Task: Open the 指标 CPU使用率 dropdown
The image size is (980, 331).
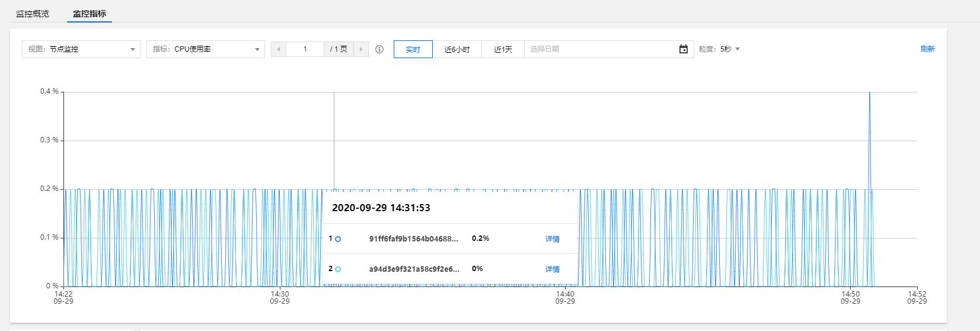Action: point(205,49)
